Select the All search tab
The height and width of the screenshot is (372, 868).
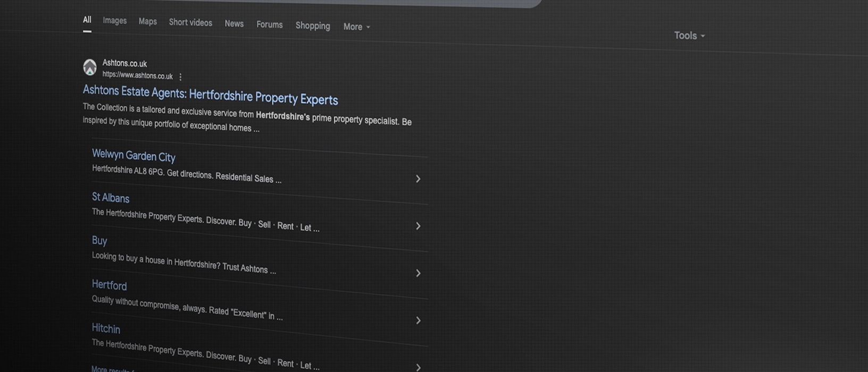point(87,20)
